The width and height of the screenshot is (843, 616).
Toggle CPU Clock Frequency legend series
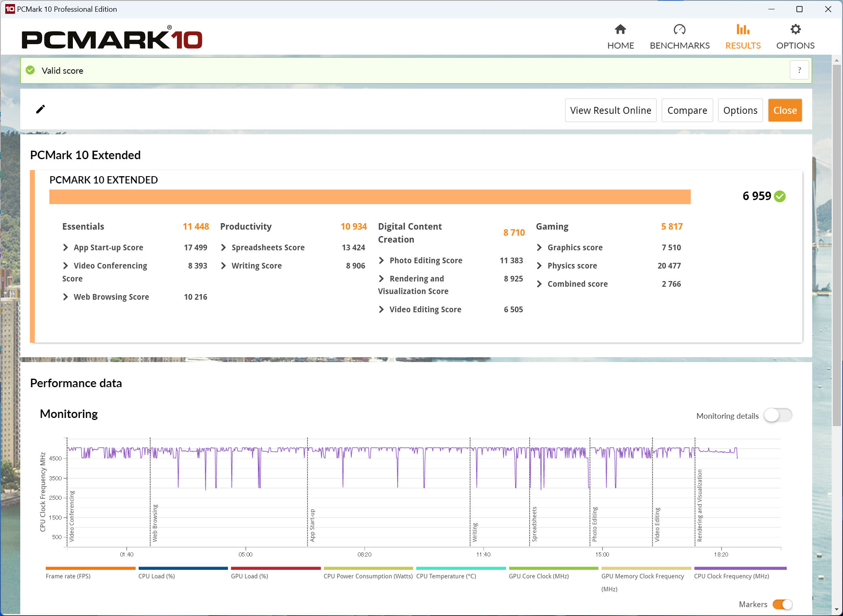[x=731, y=576]
